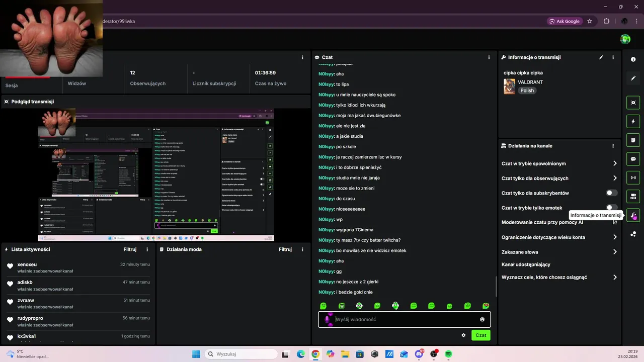The height and width of the screenshot is (362, 644).
Task: Open Działania na kanale three-dot menu
Action: click(613, 146)
